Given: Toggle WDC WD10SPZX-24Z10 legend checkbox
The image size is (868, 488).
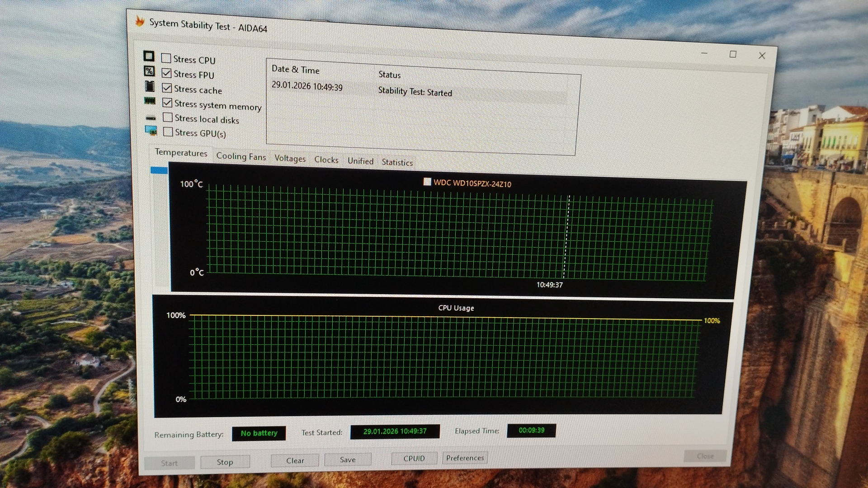Looking at the screenshot, I should click(x=427, y=182).
